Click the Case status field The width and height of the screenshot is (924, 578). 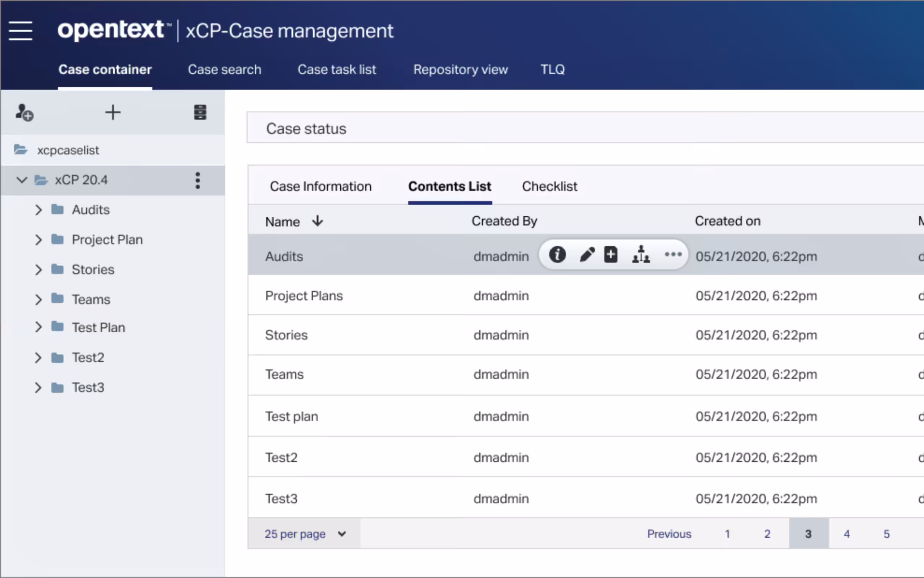(x=585, y=128)
